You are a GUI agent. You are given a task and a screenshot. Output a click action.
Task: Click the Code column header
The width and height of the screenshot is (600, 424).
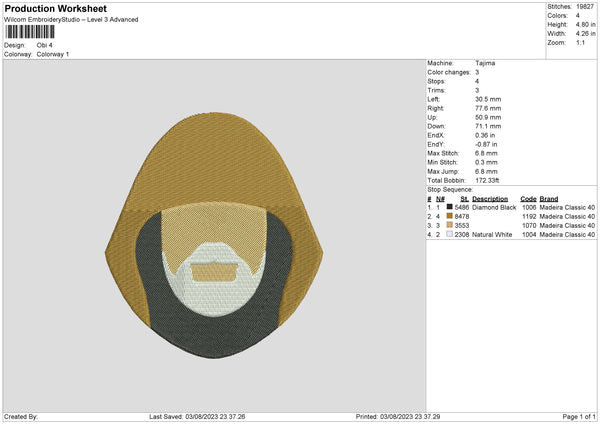point(528,198)
